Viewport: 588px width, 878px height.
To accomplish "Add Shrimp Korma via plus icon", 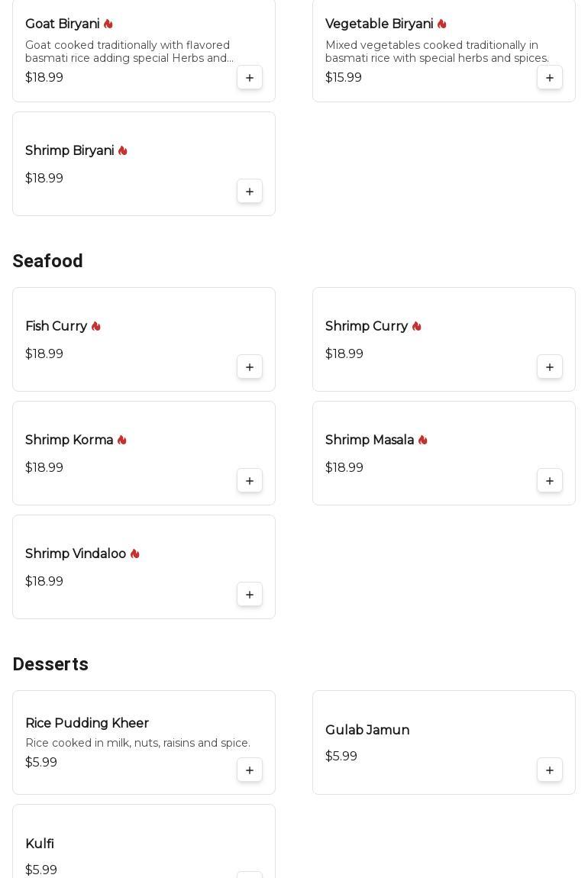I will coord(250,481).
